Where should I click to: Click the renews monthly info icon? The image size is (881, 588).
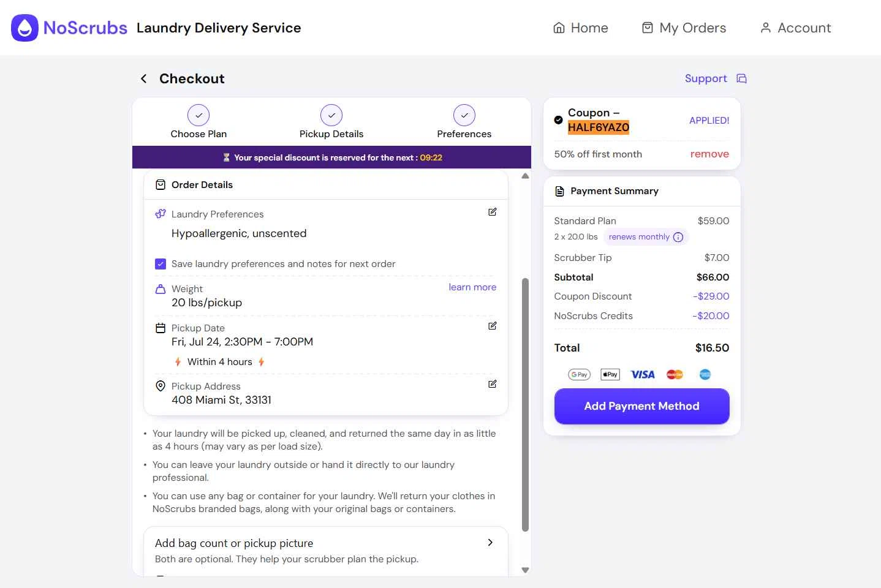[x=678, y=237]
